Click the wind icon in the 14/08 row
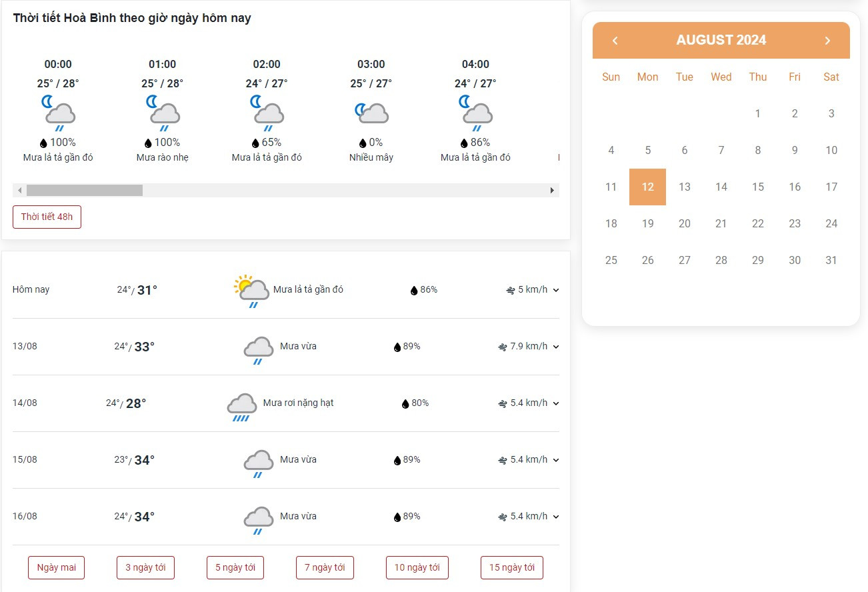 point(502,403)
